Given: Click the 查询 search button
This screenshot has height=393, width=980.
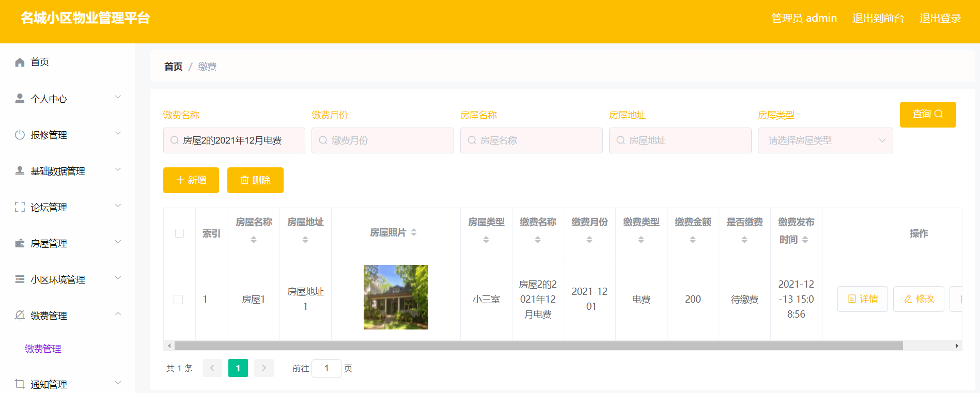Looking at the screenshot, I should [x=928, y=115].
